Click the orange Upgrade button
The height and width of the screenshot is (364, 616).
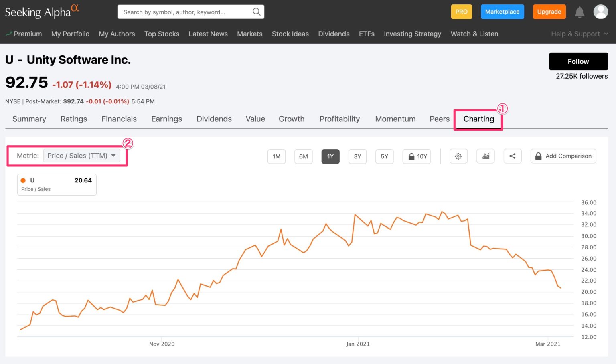549,12
